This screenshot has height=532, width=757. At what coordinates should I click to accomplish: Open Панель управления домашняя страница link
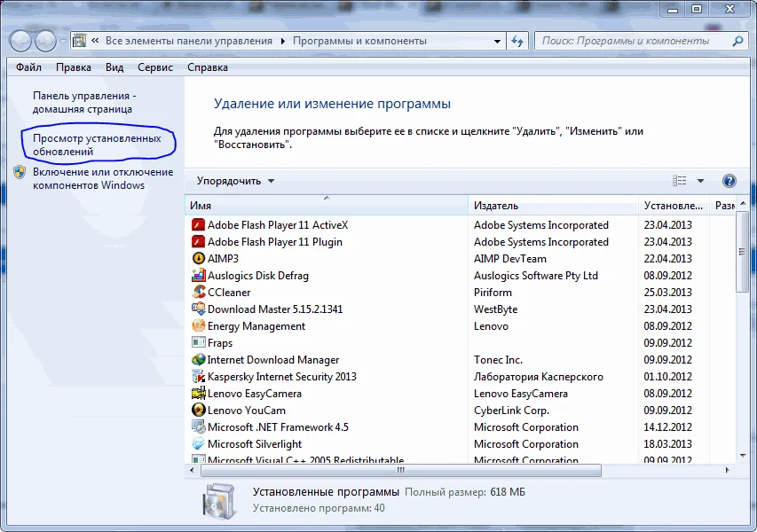coord(84,102)
